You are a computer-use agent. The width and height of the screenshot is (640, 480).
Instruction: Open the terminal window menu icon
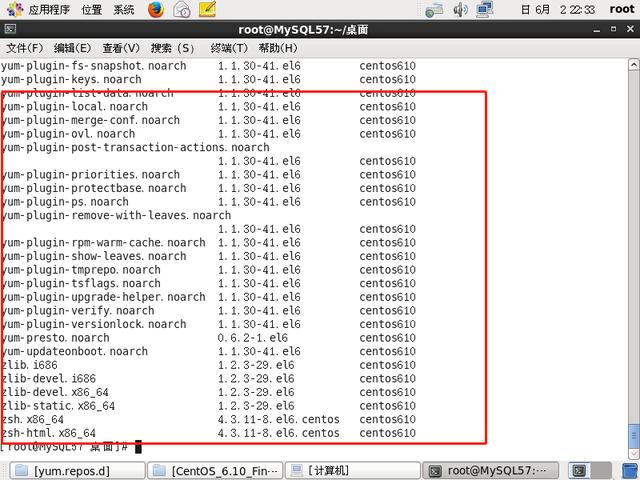point(10,29)
